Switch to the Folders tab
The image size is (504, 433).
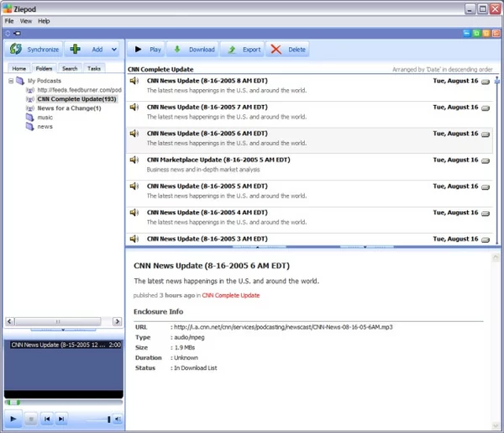(x=44, y=68)
